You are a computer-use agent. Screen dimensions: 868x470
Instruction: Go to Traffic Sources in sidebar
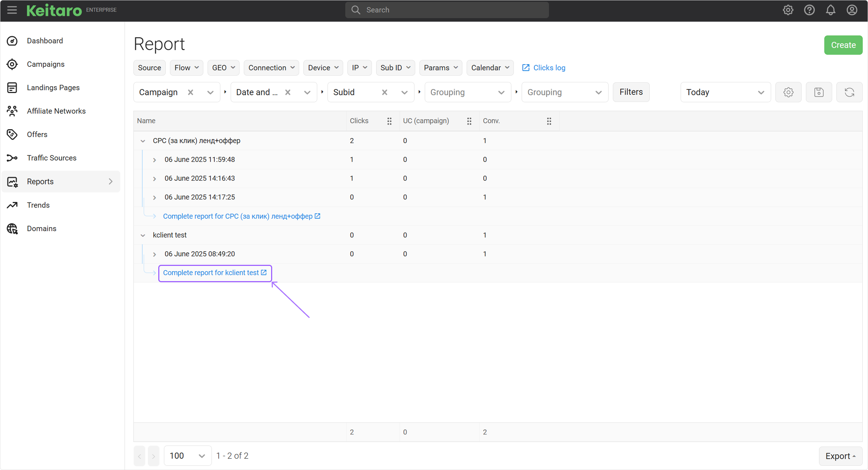point(52,158)
